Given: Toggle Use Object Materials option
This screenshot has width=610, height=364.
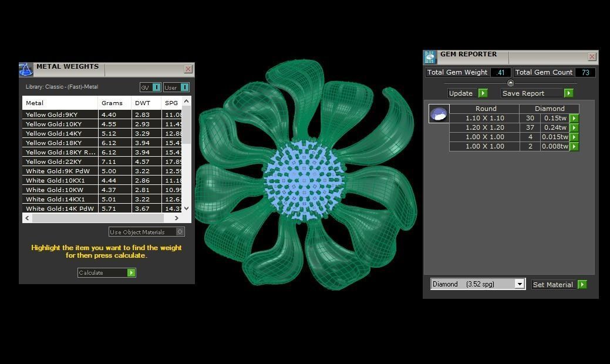Looking at the screenshot, I should [x=180, y=232].
